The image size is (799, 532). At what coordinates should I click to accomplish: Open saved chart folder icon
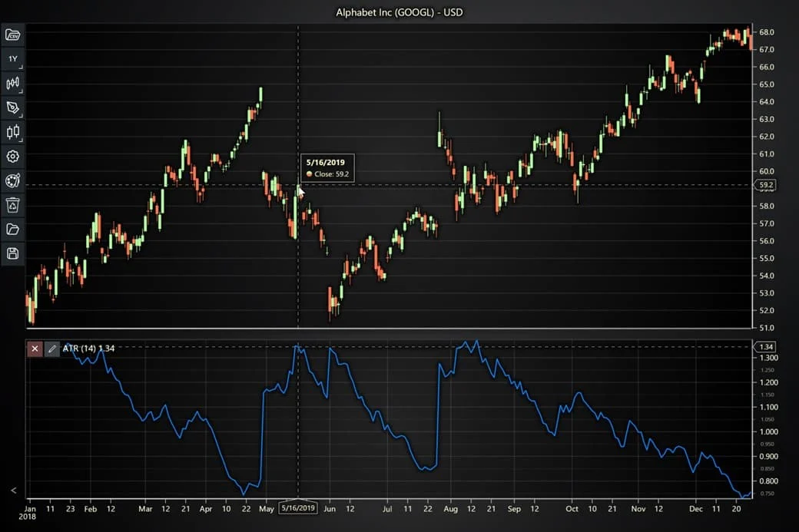pos(12,229)
